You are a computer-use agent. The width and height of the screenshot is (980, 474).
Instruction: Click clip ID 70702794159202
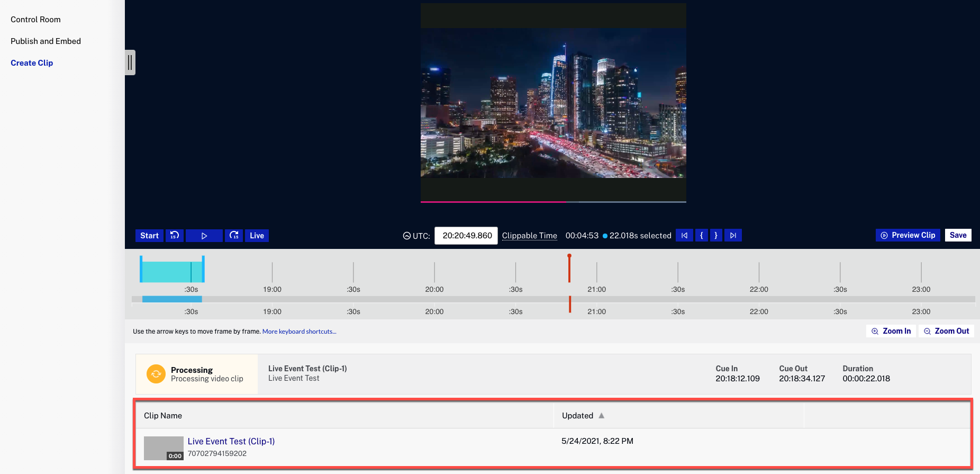point(217,453)
